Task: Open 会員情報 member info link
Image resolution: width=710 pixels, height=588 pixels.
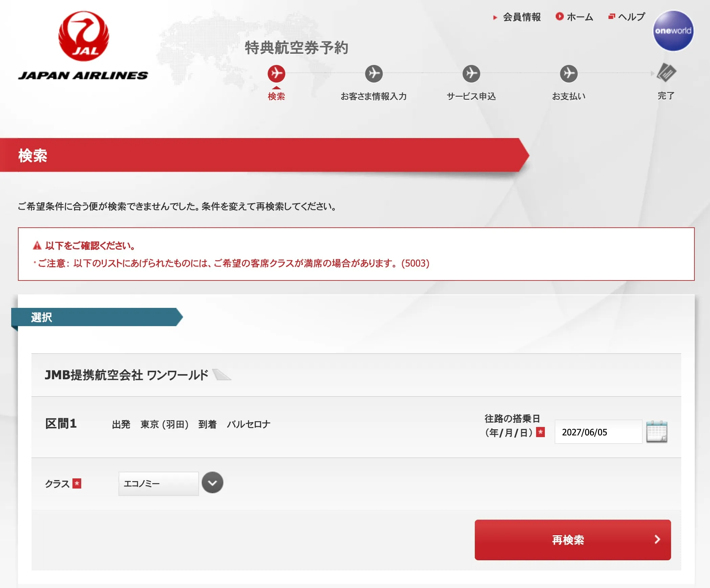Action: (x=522, y=17)
